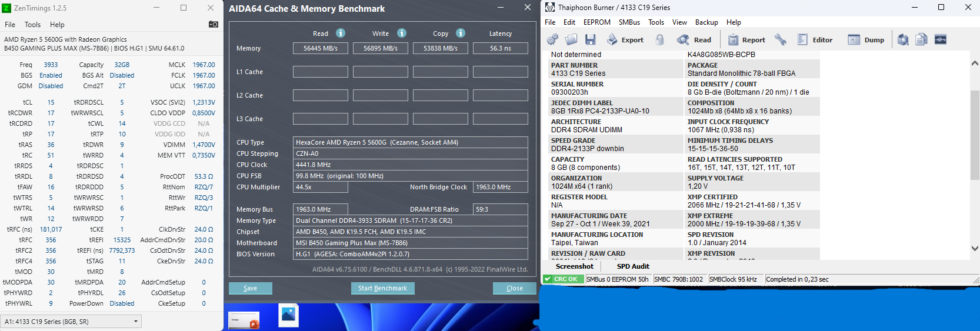Viewport: 980px width, 331px height.
Task: Click the waveform monitor icon in Thaiphoon toolbar
Action: pyautogui.click(x=941, y=39)
